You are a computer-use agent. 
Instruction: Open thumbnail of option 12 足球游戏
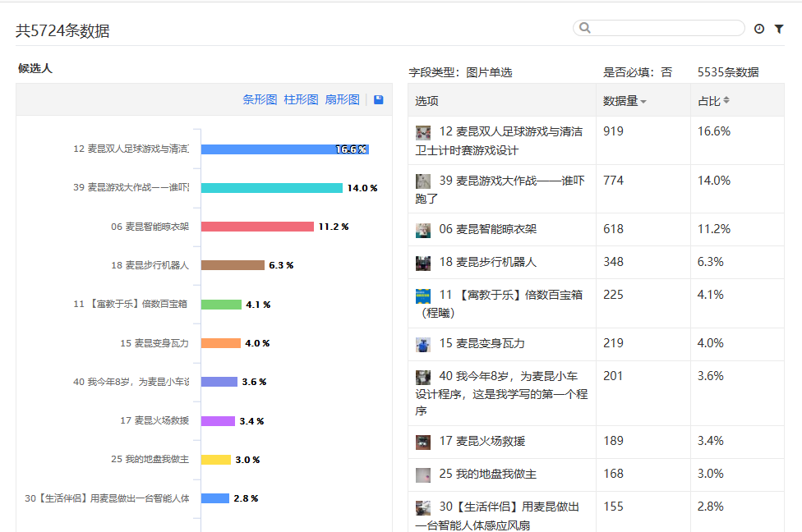[x=423, y=133]
